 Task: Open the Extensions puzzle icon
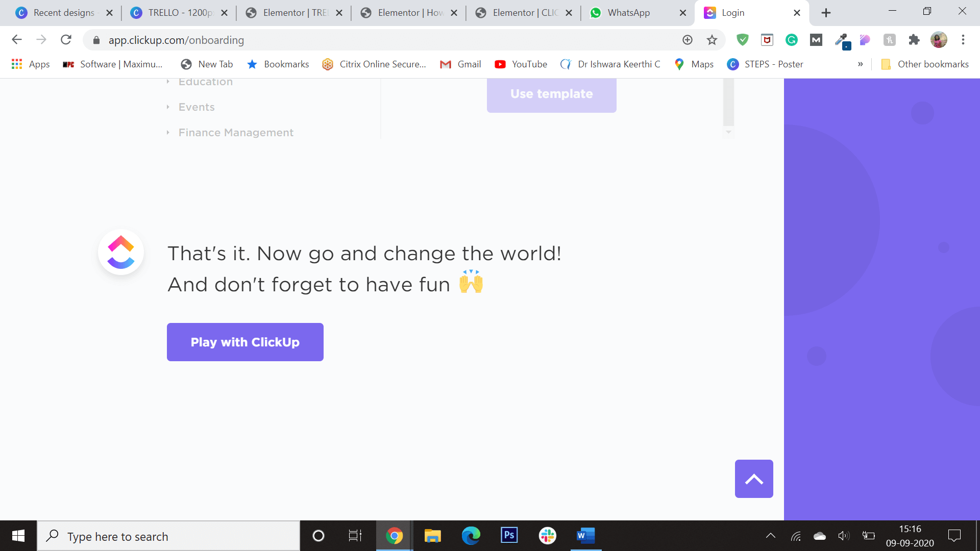pos(914,40)
